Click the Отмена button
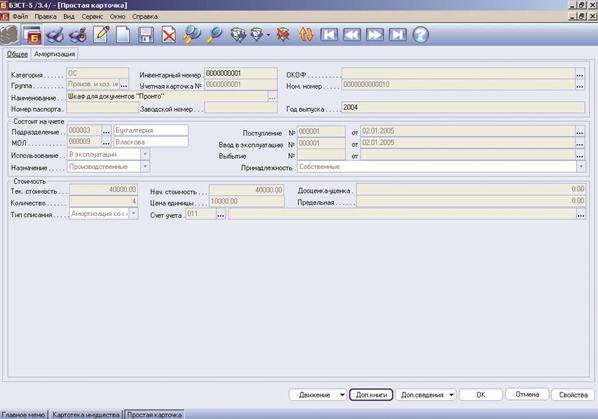Screen dimensions: 598x419 [x=527, y=394]
